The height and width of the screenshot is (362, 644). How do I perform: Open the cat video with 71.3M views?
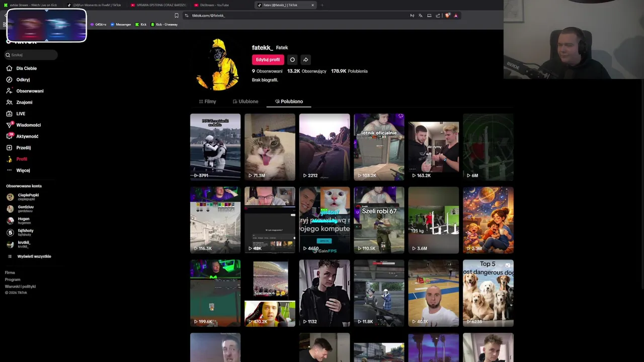point(270,147)
